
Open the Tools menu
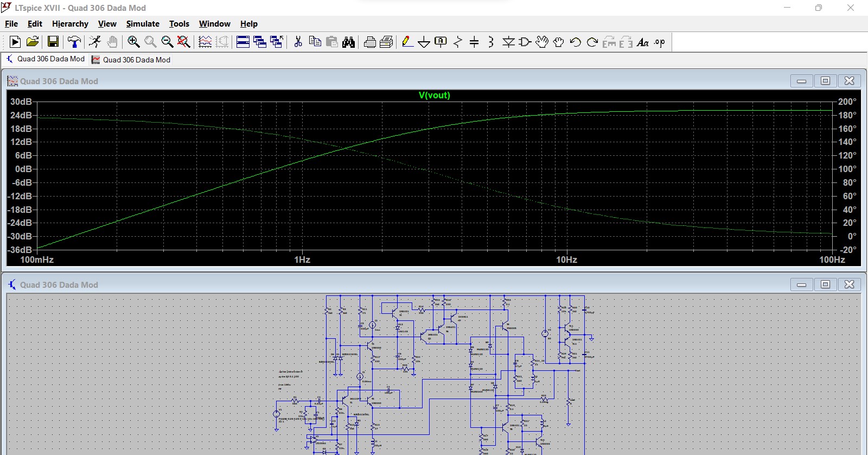(x=179, y=24)
